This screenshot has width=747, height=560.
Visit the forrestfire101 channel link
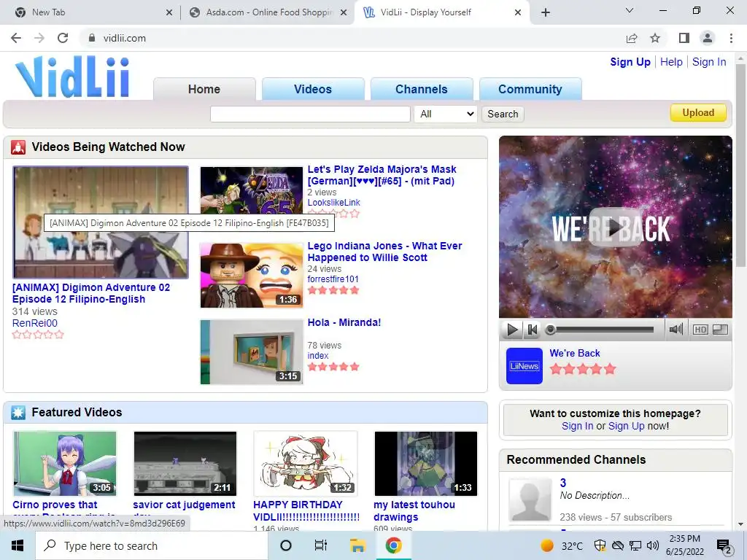333,279
